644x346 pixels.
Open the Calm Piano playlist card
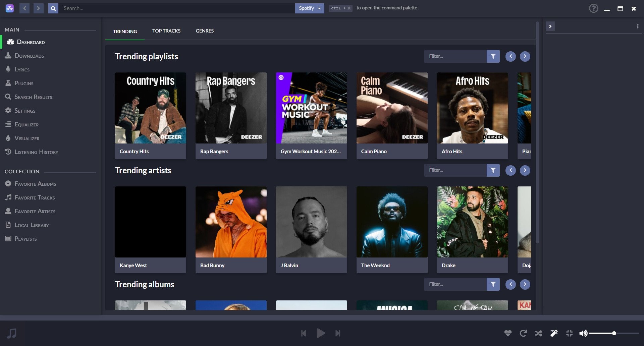tap(392, 116)
